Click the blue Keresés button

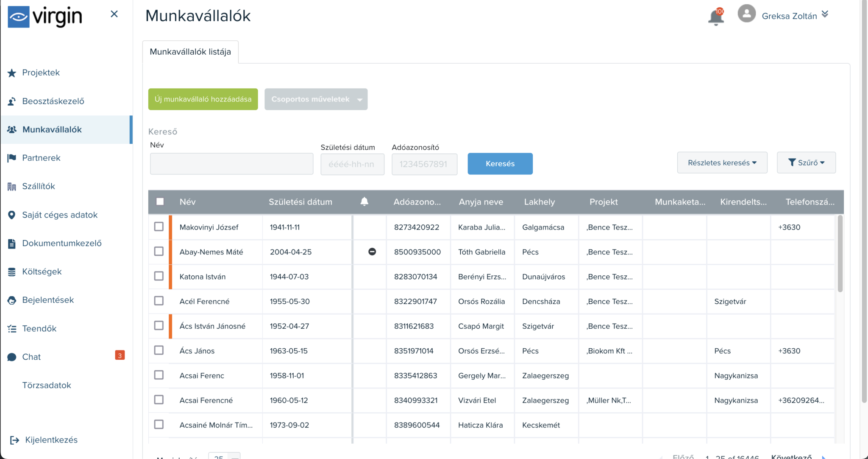coord(500,164)
